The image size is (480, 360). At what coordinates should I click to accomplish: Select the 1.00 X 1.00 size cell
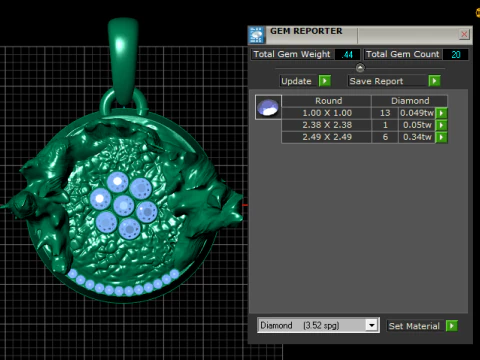coord(327,113)
